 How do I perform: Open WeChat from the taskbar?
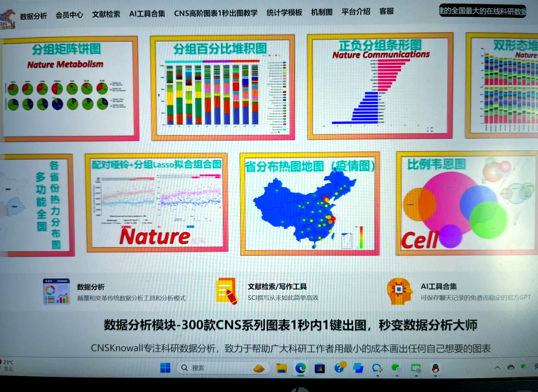point(396,368)
